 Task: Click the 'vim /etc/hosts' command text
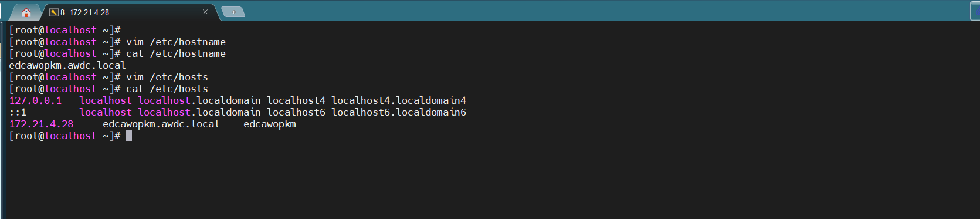point(167,77)
